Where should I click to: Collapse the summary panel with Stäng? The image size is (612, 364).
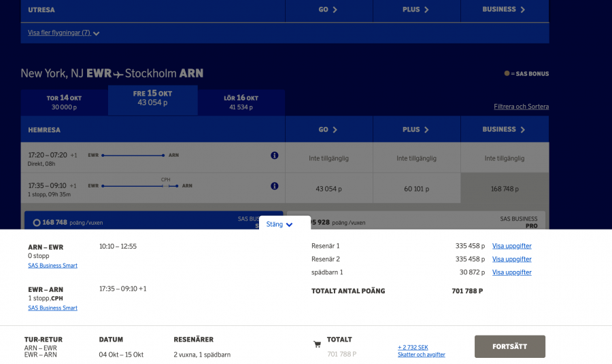pos(279,224)
